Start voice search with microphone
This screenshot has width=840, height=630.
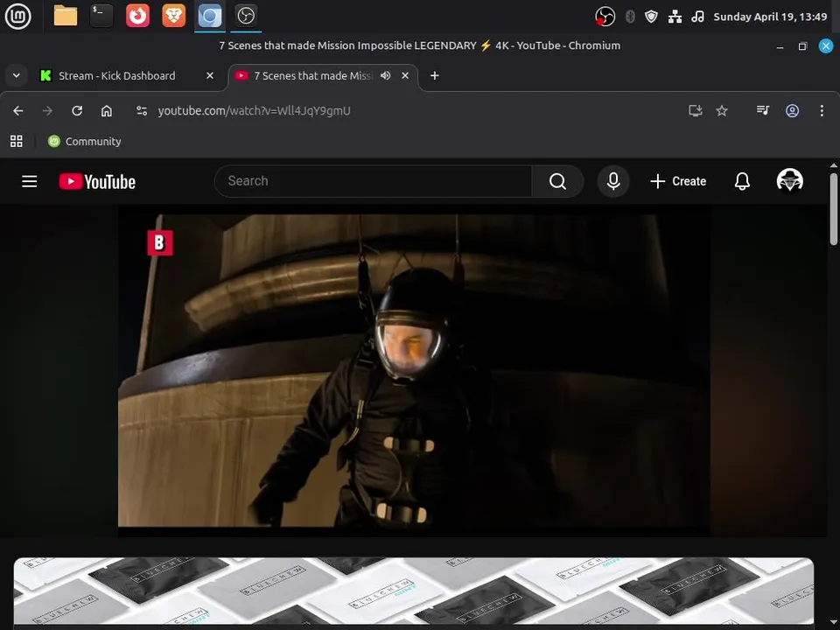[x=613, y=181]
